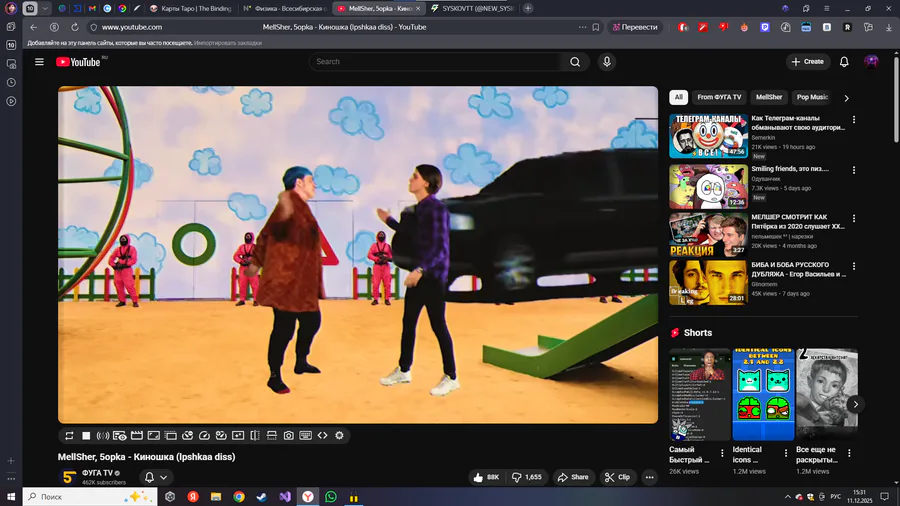Viewport: 900px width, 506px height.
Task: Click the resize-player icon in video toolbar
Action: click(x=153, y=436)
